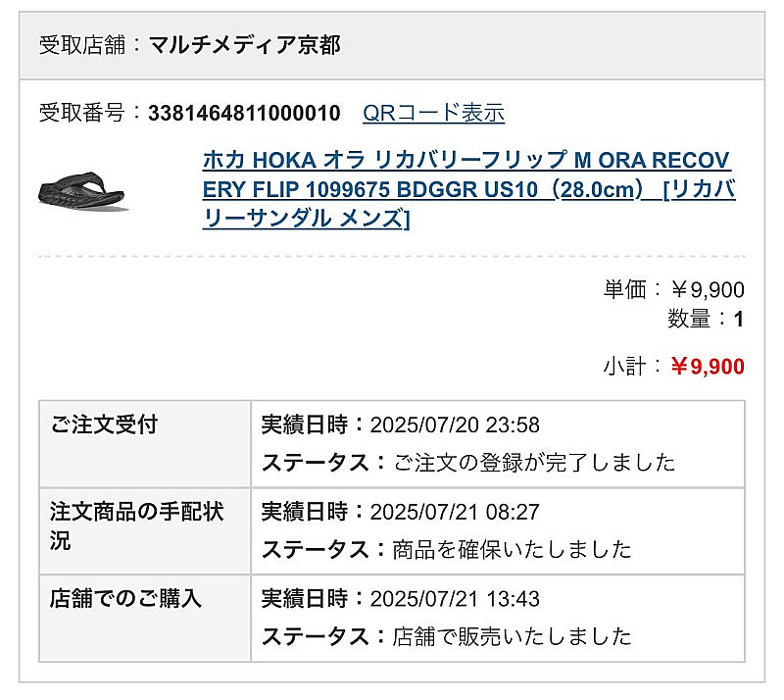Click the 受取番号 label text
Screen dimensions: 784x700
click(81, 113)
